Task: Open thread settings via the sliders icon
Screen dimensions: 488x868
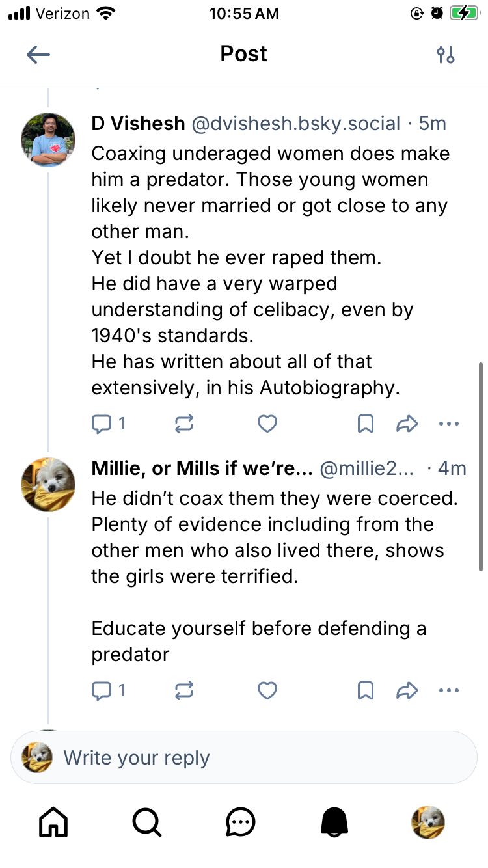Action: pyautogui.click(x=446, y=55)
